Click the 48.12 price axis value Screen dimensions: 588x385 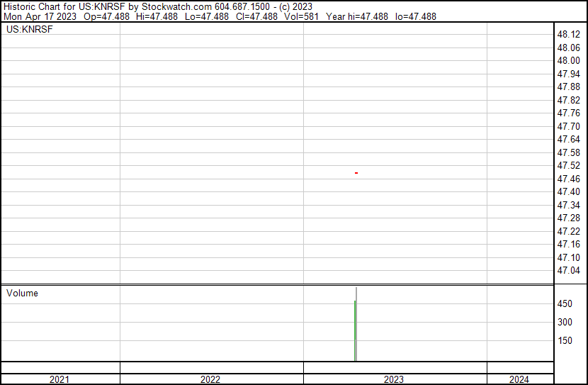(x=568, y=35)
